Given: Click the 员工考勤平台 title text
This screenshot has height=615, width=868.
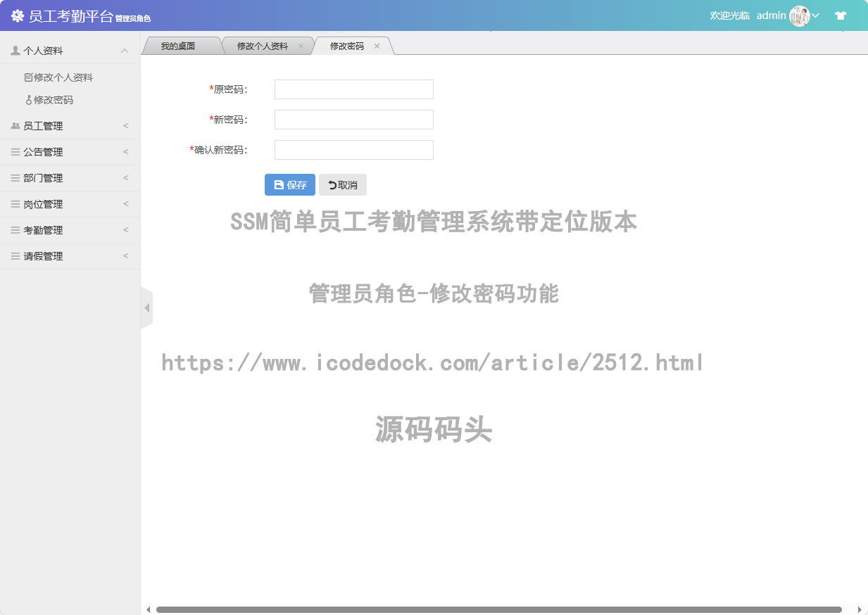Looking at the screenshot, I should [70, 16].
